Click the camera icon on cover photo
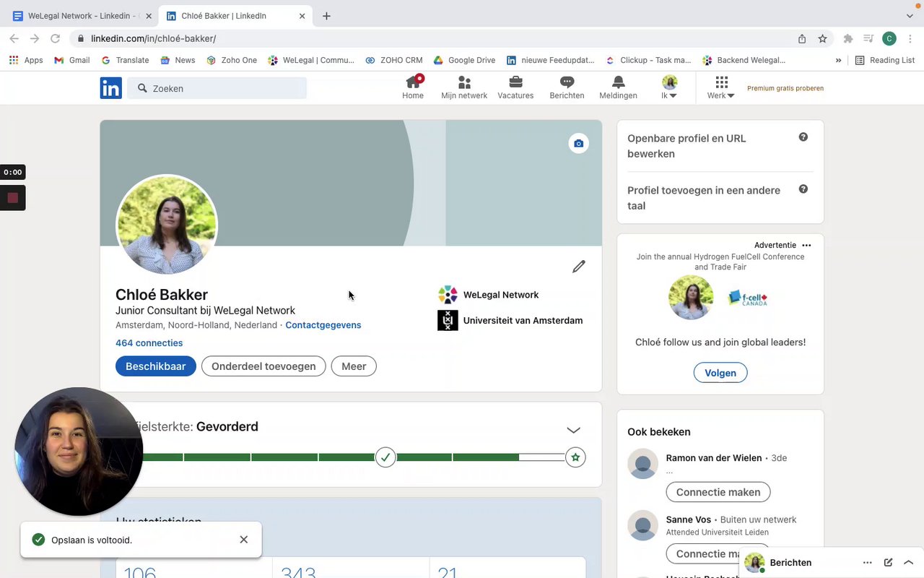Image resolution: width=924 pixels, height=578 pixels. (578, 144)
